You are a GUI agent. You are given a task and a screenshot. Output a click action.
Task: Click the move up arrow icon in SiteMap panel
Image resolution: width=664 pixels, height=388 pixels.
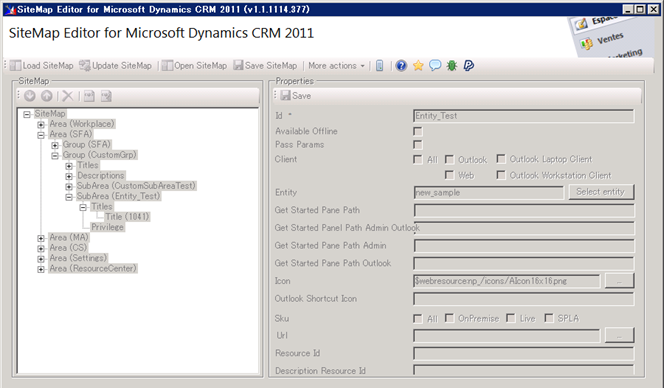[x=47, y=96]
